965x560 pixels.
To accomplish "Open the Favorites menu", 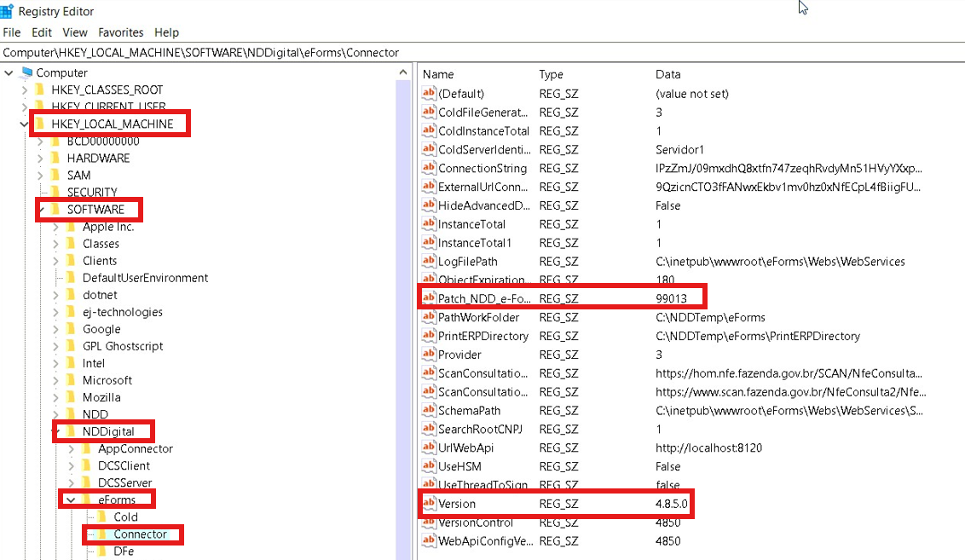I will coord(121,32).
